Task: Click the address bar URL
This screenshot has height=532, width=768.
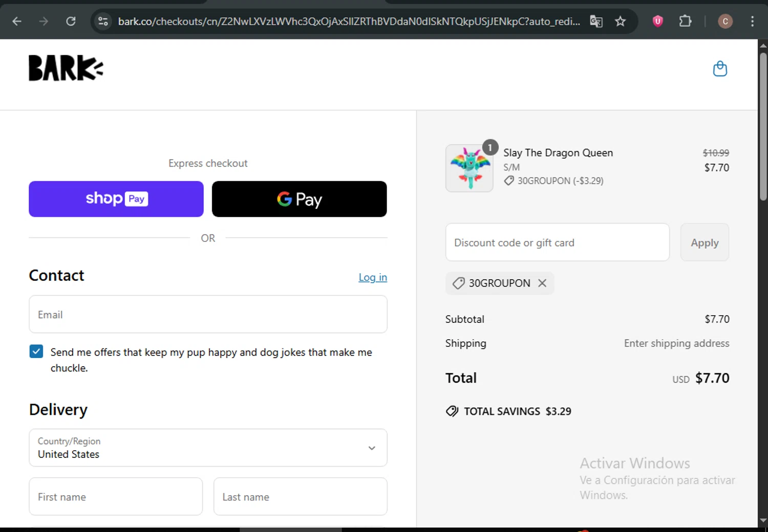Action: [x=349, y=21]
